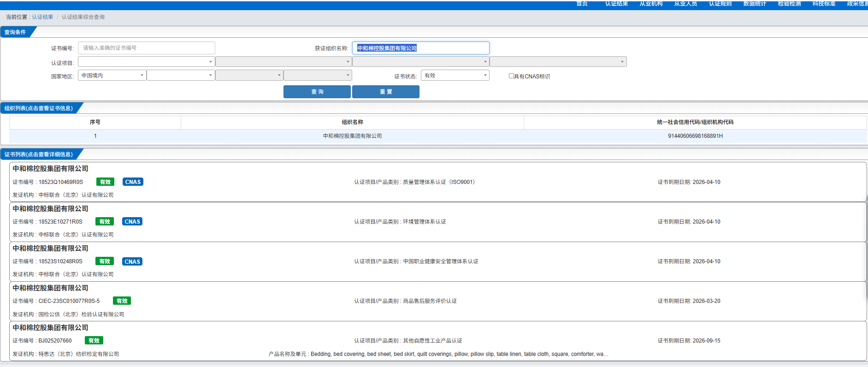The image size is (868, 367).
Task: Follow the 认证结果 breadcrumb link
Action: coord(42,17)
